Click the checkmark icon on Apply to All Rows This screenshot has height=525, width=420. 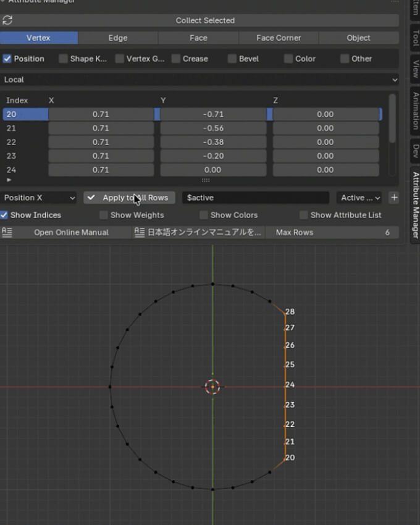(x=91, y=198)
